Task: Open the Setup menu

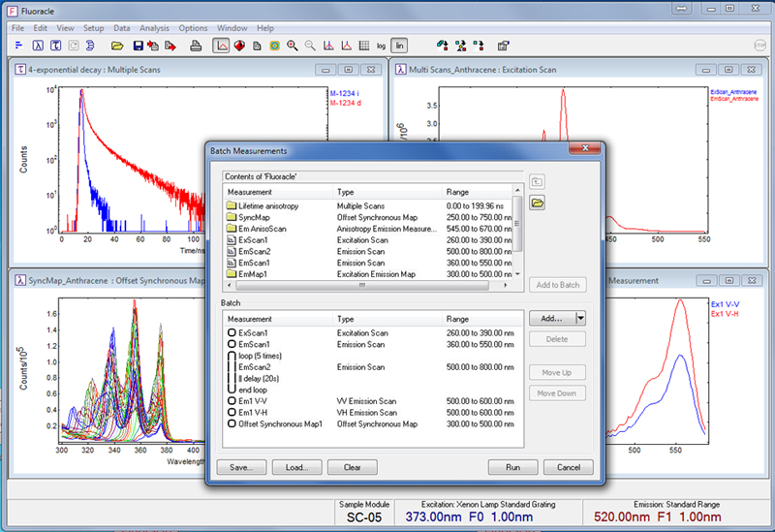Action: tap(94, 28)
